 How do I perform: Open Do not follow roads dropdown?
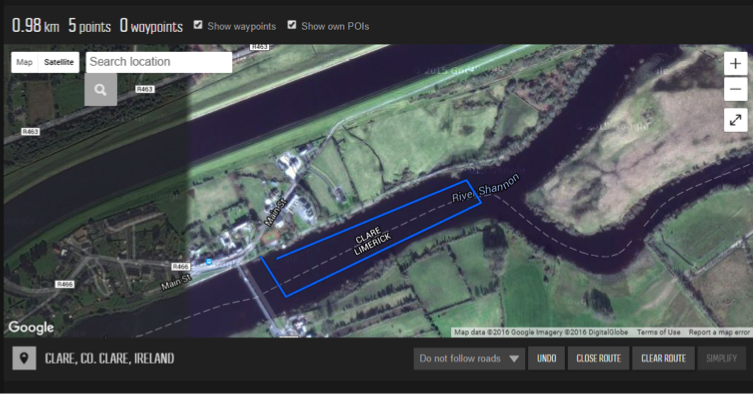point(469,358)
